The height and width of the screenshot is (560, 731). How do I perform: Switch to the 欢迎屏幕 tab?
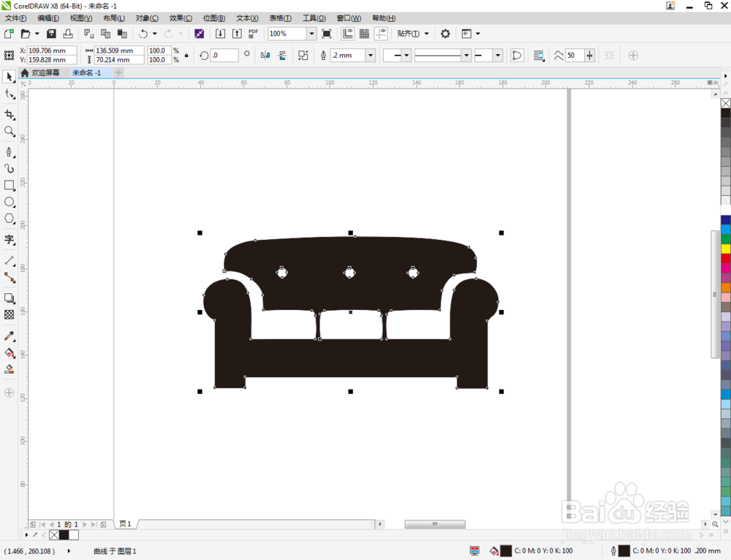[x=41, y=72]
